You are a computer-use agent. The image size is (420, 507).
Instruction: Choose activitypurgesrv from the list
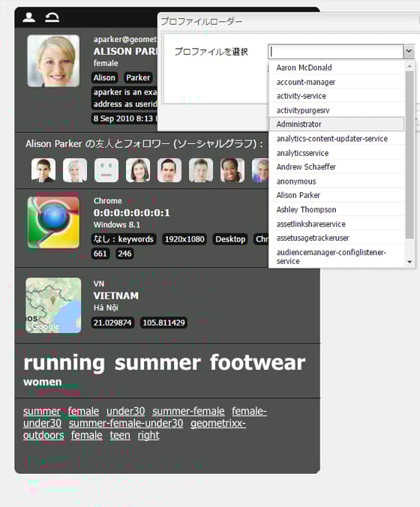[x=337, y=110]
